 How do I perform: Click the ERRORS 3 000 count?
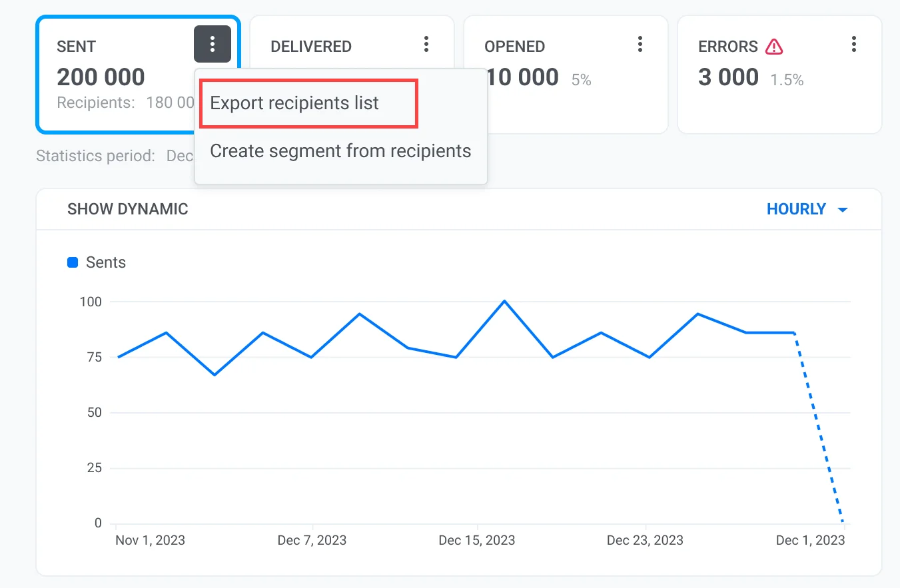point(728,77)
